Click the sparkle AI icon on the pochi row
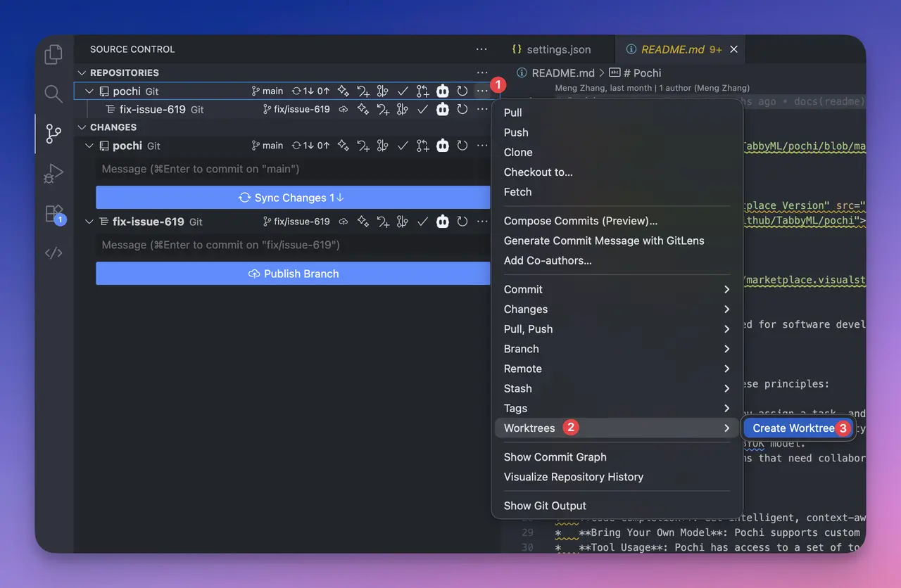Image resolution: width=901 pixels, height=588 pixels. [342, 91]
